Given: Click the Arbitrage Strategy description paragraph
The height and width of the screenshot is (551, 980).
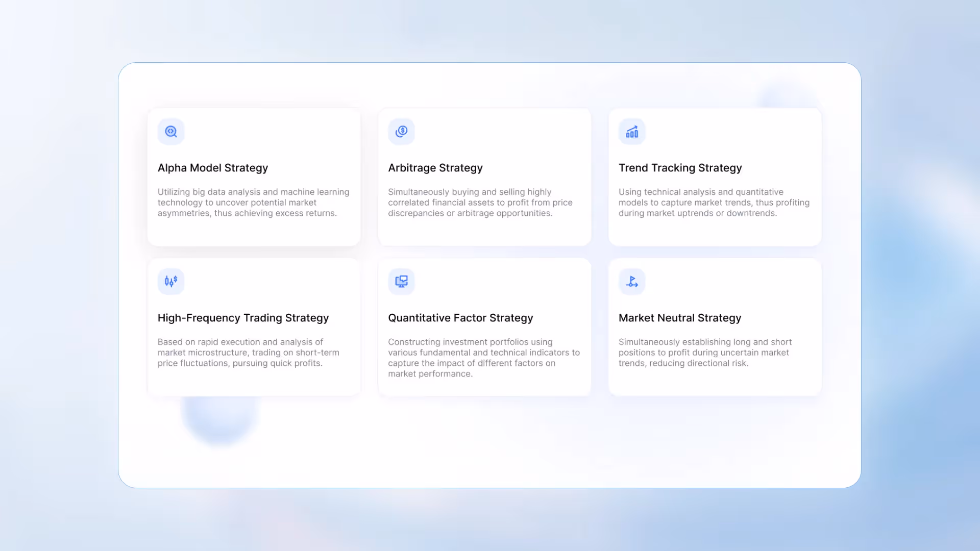Looking at the screenshot, I should coord(480,203).
